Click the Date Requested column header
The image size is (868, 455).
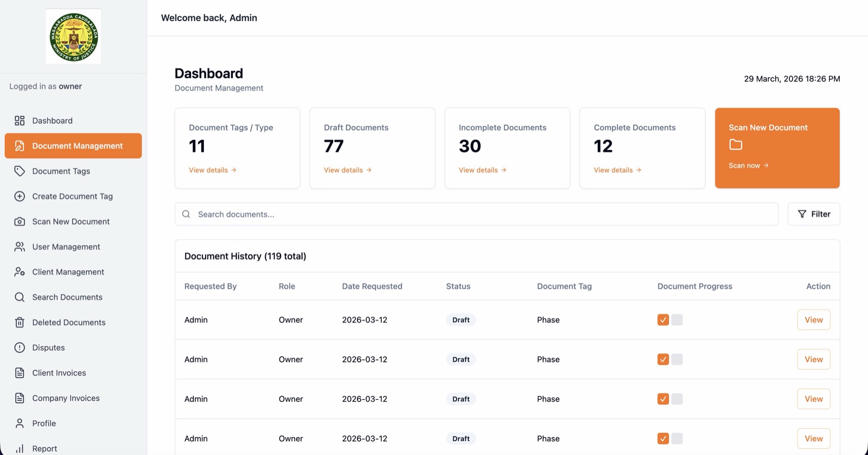[372, 286]
